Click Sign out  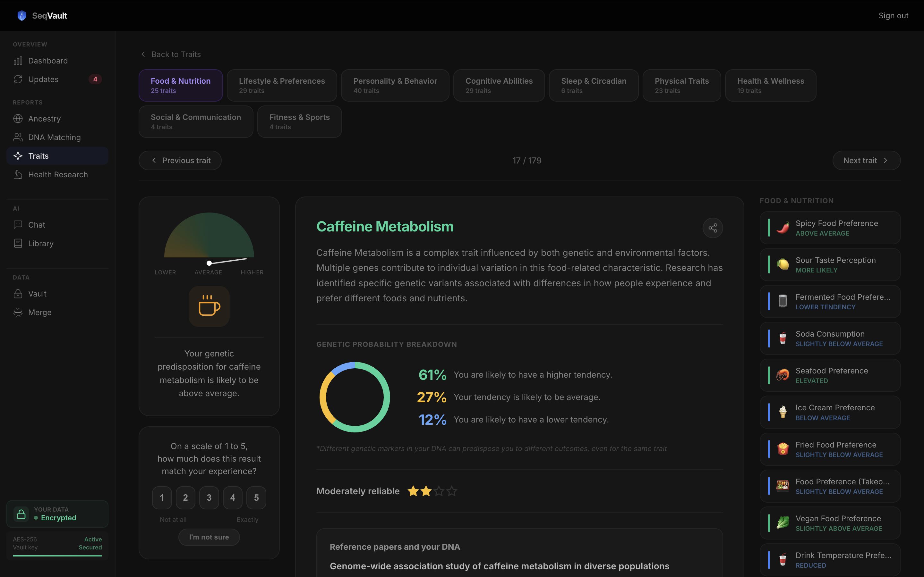click(x=893, y=16)
